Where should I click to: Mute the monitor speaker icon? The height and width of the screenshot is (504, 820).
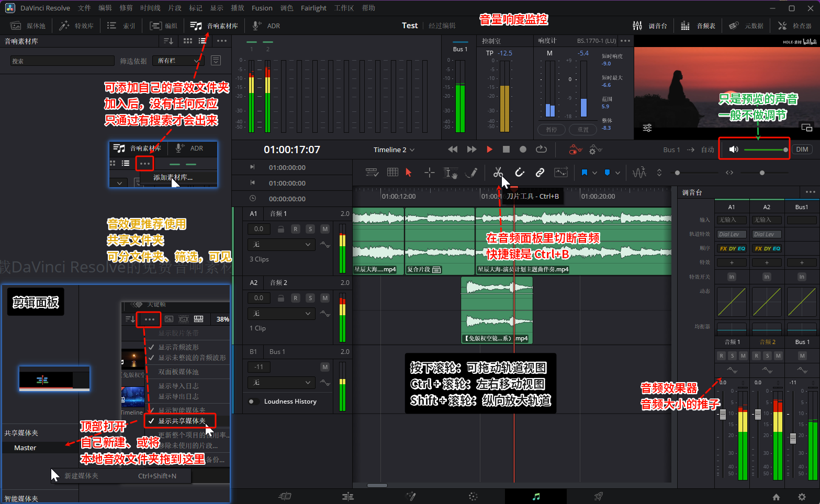(x=734, y=150)
